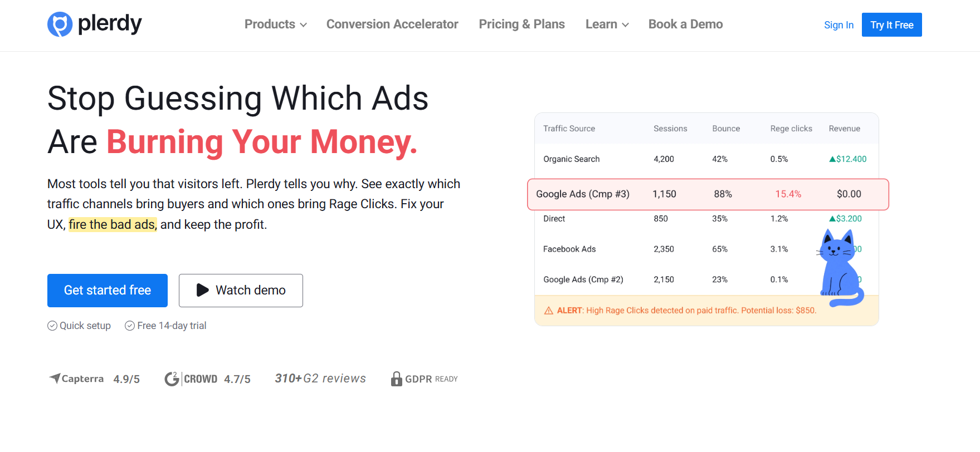Click the alert warning triangle icon
Screen dimensions: 980x452
549,311
